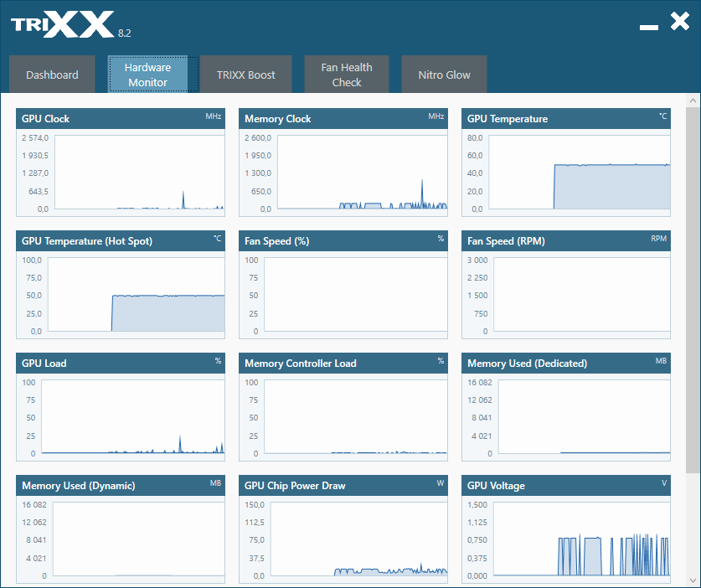The image size is (701, 588).
Task: Click the GPU Temperature graph area
Action: (580, 173)
